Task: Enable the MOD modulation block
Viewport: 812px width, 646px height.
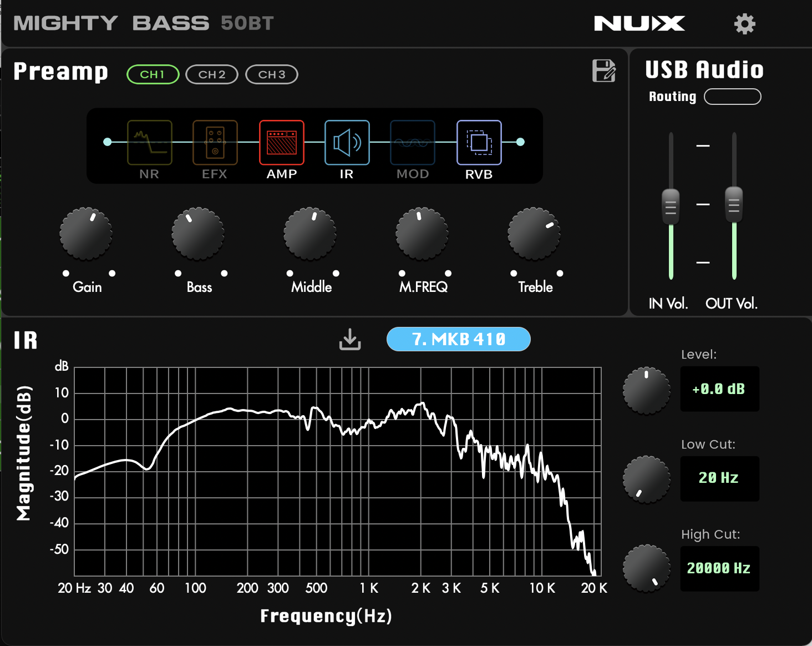Action: (412, 143)
